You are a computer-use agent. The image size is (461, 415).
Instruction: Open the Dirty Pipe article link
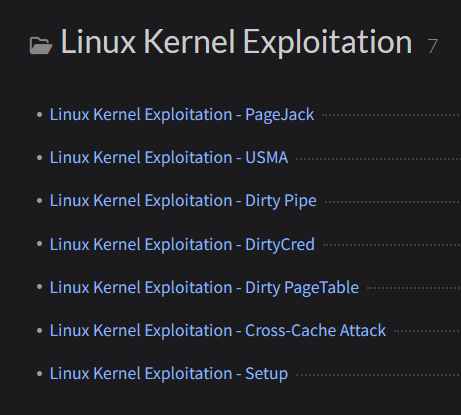(183, 201)
